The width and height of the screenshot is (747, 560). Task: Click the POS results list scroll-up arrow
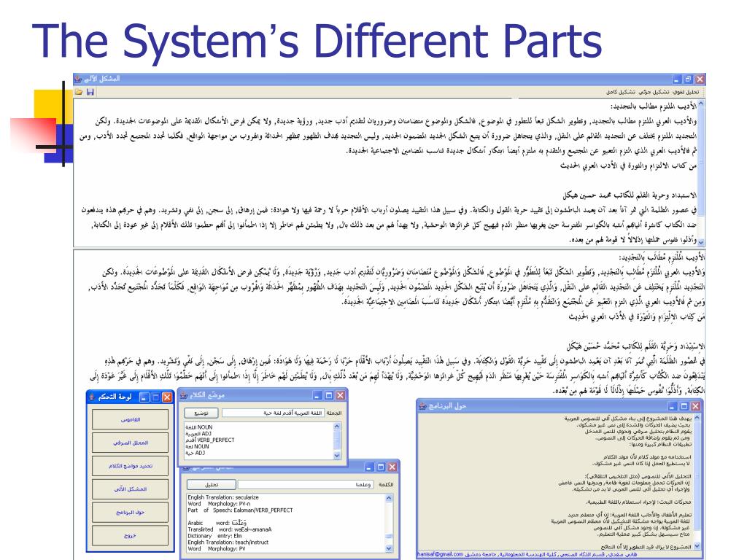[x=337, y=427]
